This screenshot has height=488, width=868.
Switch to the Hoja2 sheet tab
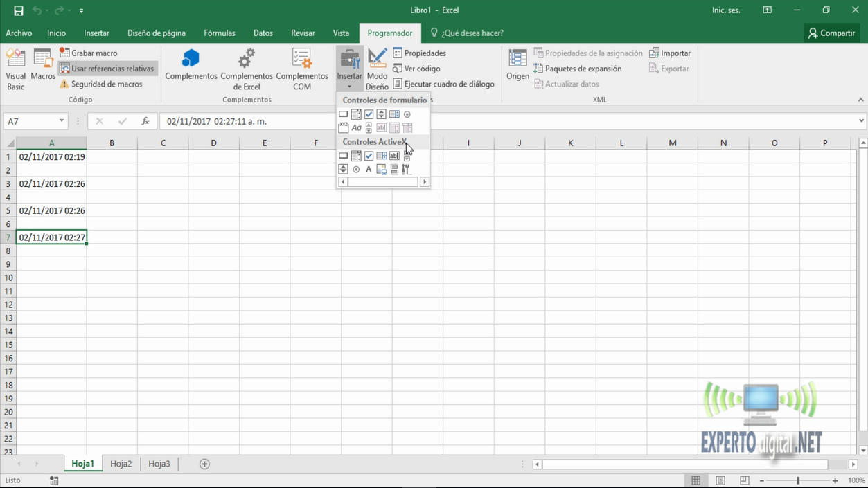121,464
